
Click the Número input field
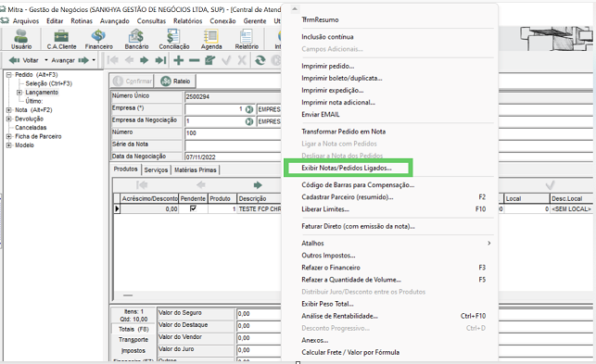coord(233,133)
